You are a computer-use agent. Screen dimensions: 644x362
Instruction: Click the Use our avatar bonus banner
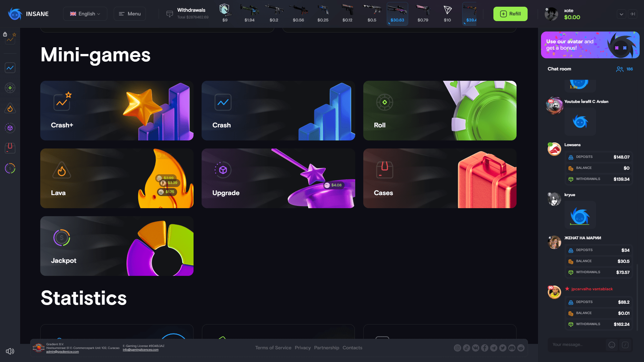pos(590,45)
